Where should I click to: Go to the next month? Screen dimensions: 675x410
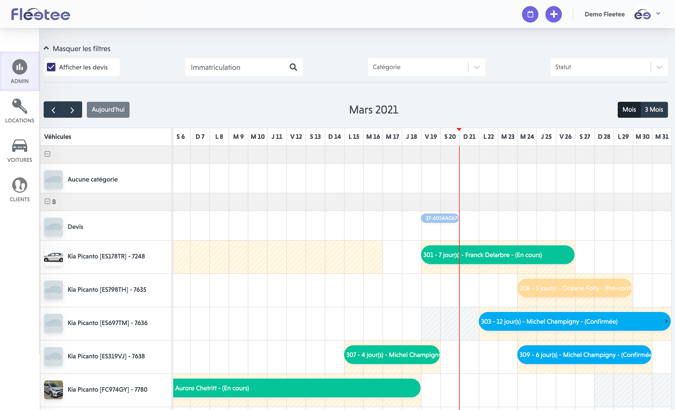coord(72,110)
